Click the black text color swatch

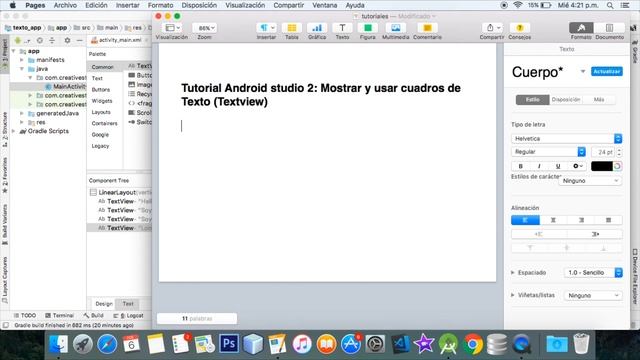pyautogui.click(x=602, y=166)
